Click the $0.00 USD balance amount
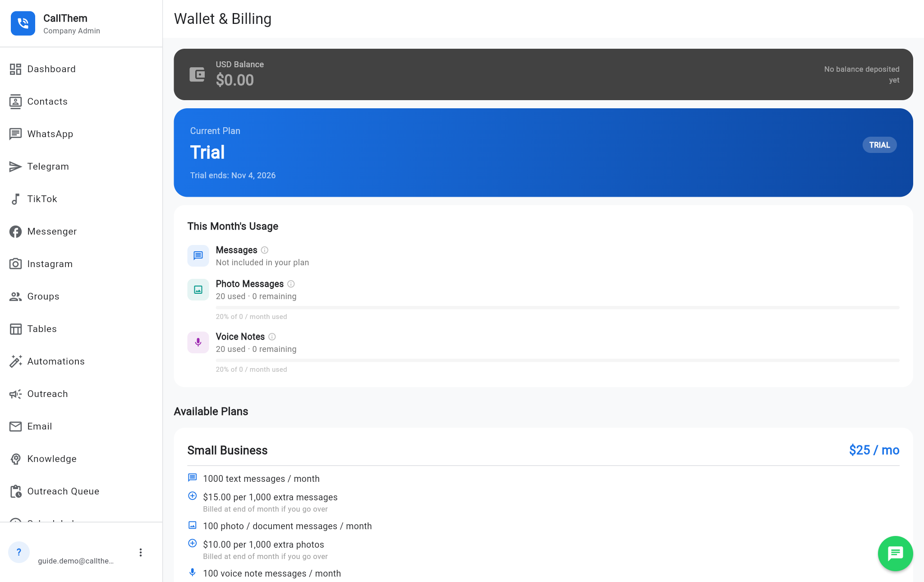The width and height of the screenshot is (924, 582). 235,80
